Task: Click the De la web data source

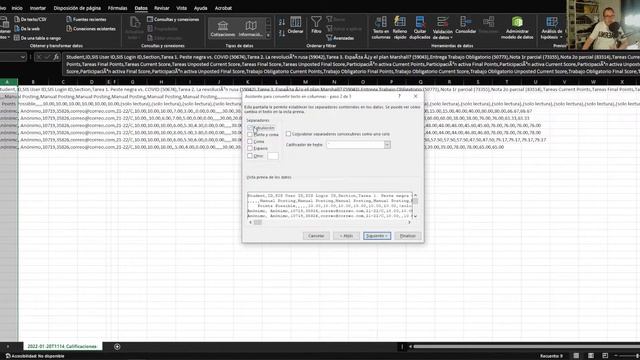Action: point(27,29)
